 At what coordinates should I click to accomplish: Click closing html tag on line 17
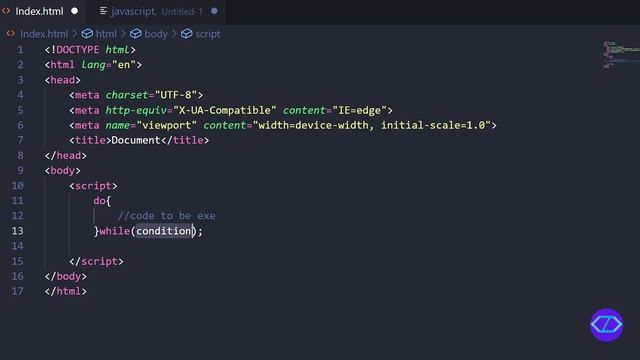65,291
